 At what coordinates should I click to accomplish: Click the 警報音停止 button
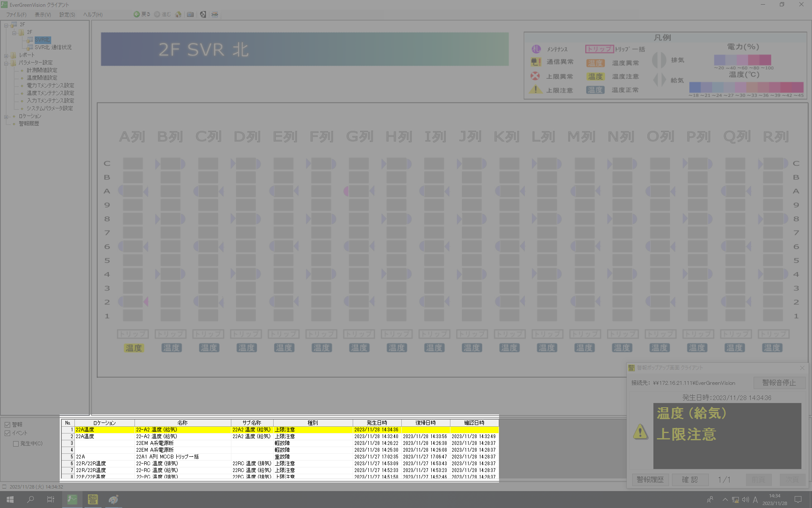pyautogui.click(x=779, y=383)
